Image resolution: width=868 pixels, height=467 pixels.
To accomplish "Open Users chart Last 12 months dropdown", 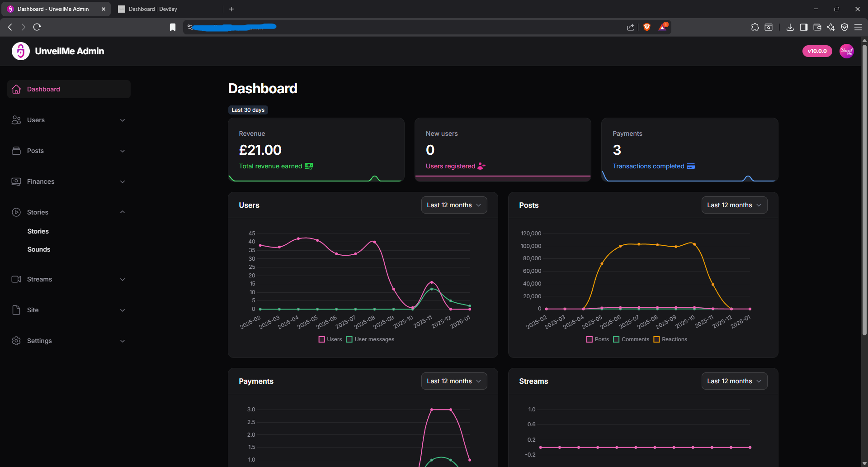I will click(x=454, y=205).
